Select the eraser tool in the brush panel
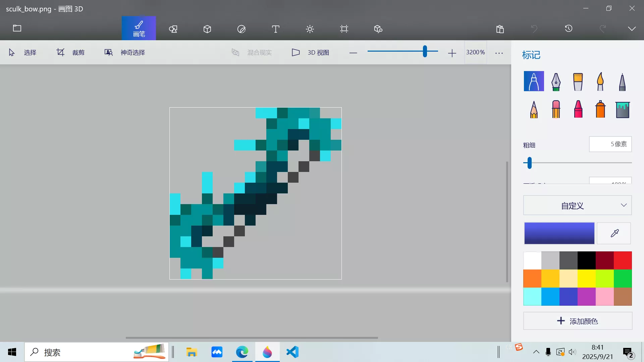 coord(556,109)
